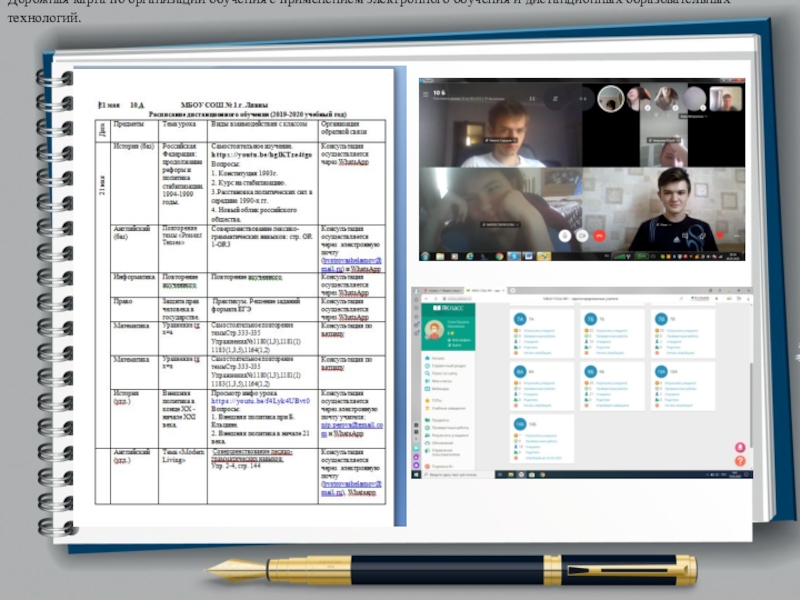Open the 7Б class circle badge

point(590,319)
